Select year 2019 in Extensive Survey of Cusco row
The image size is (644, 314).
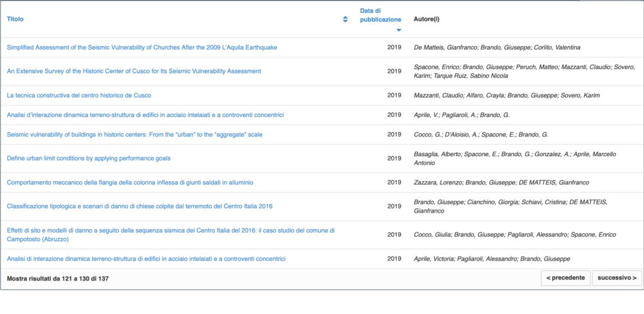coord(394,71)
